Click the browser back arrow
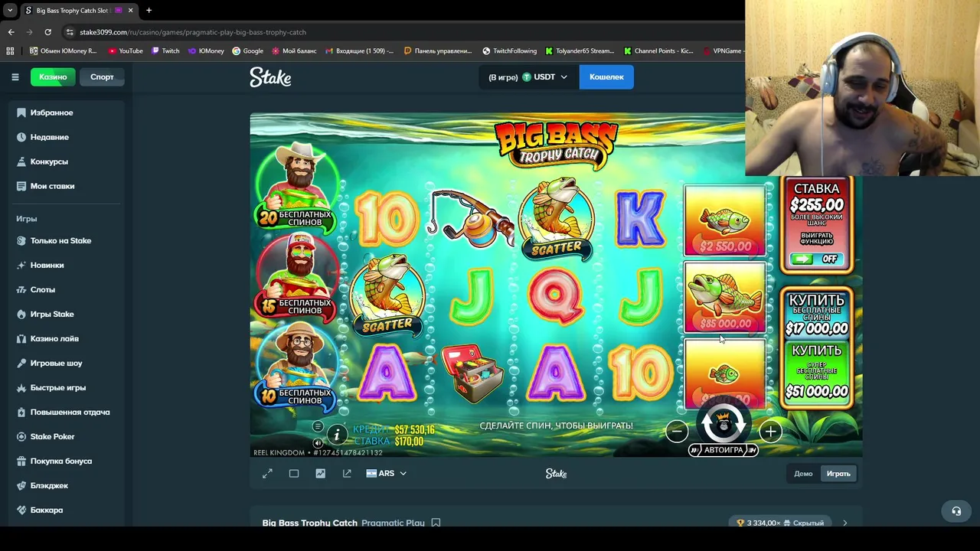The height and width of the screenshot is (551, 980). pyautogui.click(x=11, y=32)
